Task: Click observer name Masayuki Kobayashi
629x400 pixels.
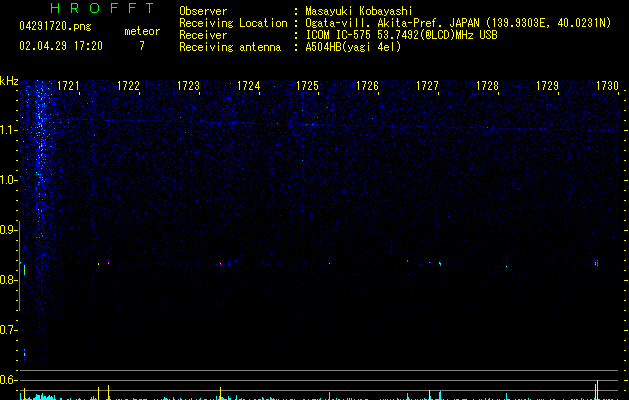Action: coord(359,11)
